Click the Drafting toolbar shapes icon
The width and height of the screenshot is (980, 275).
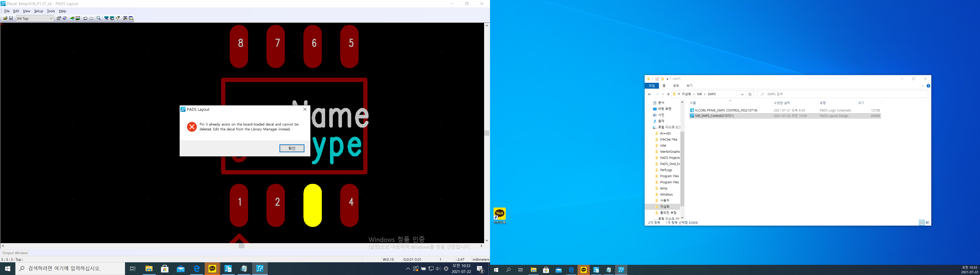72,18
